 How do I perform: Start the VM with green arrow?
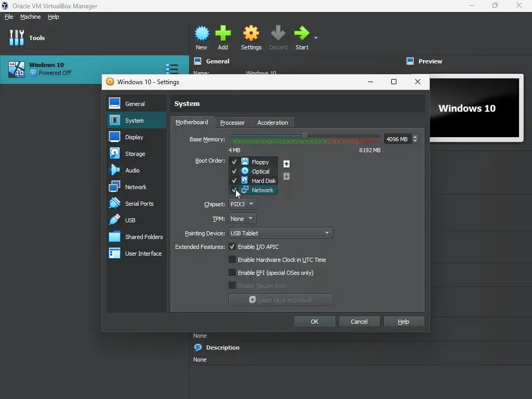pos(302,33)
